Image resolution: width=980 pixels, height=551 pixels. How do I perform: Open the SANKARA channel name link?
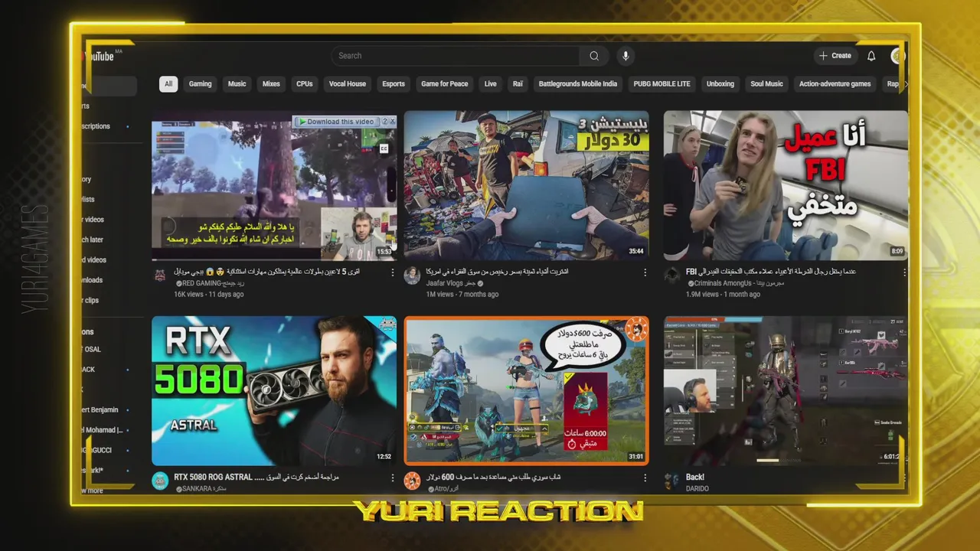point(201,488)
